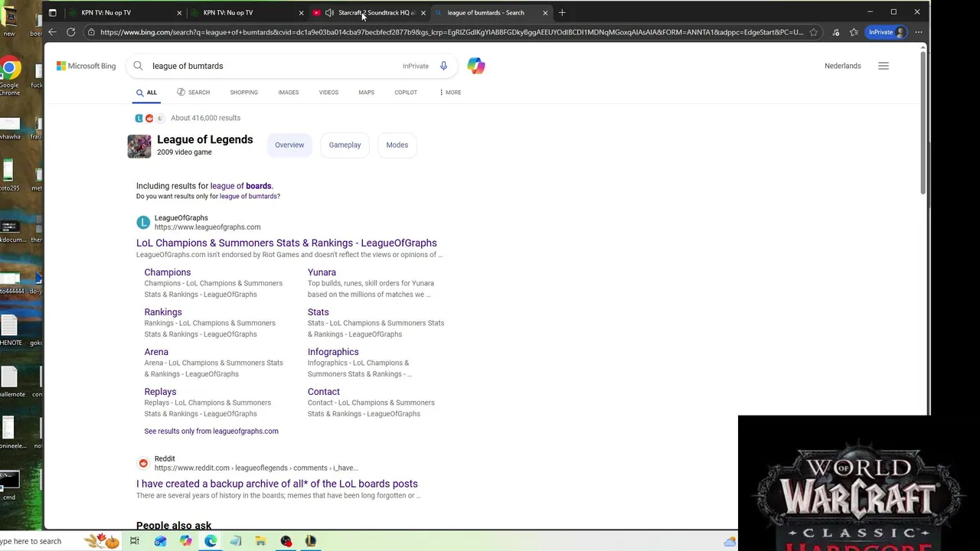Open the browser extensions icon
The width and height of the screenshot is (980, 551).
click(835, 32)
